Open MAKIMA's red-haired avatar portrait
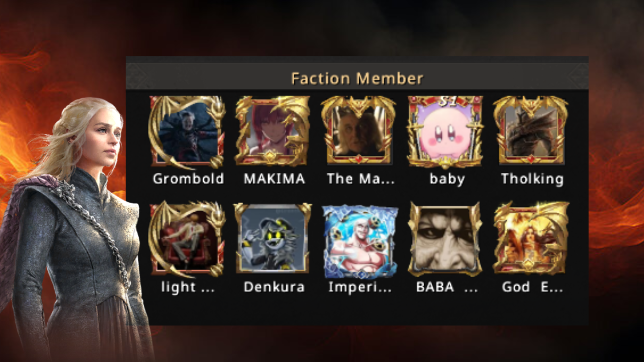The width and height of the screenshot is (644, 362). point(273,131)
